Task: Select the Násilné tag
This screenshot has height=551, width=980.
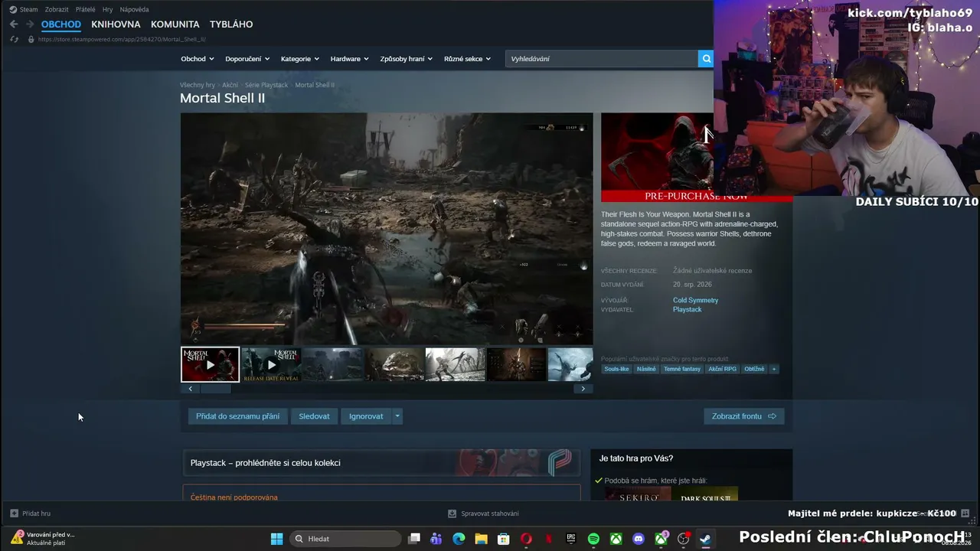Action: tap(646, 369)
